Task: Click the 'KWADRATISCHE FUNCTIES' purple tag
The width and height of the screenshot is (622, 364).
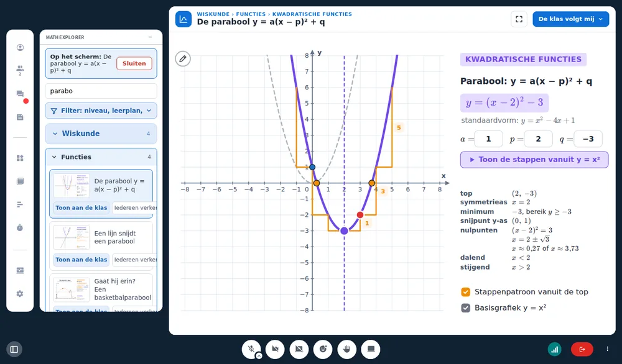Action: pyautogui.click(x=523, y=59)
